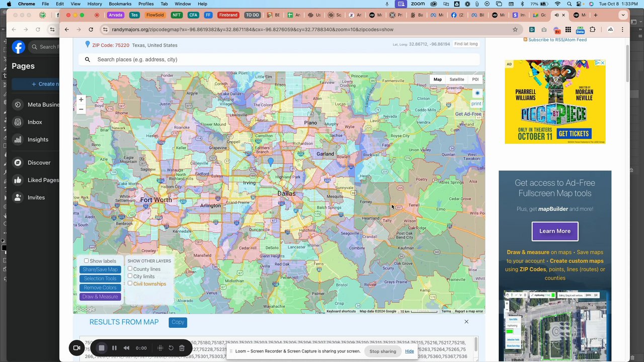Click the my-location circle button on map

(477, 93)
